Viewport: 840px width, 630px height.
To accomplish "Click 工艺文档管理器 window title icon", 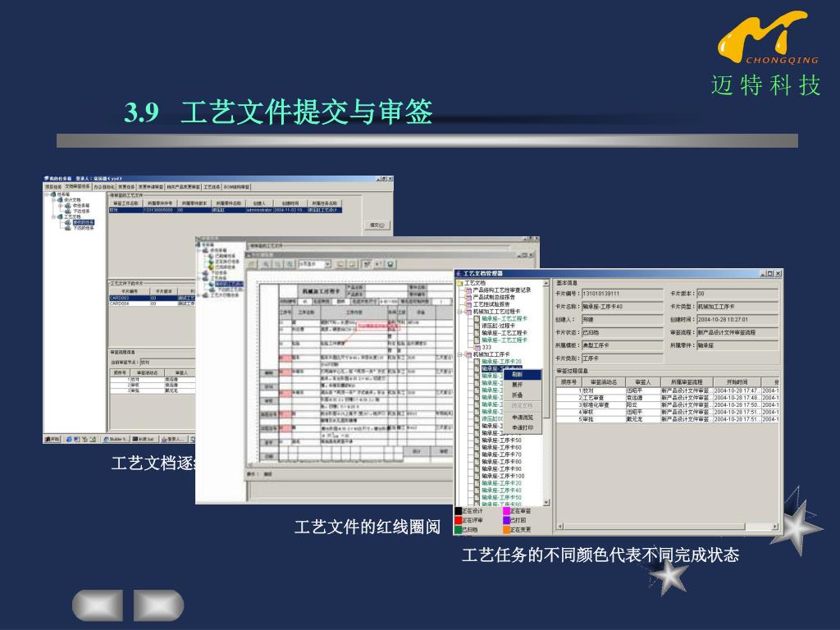I will pyautogui.click(x=458, y=274).
